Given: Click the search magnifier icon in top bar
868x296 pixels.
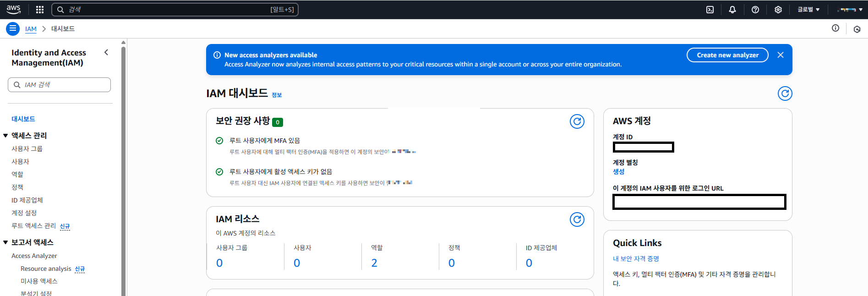Looking at the screenshot, I should click(60, 10).
